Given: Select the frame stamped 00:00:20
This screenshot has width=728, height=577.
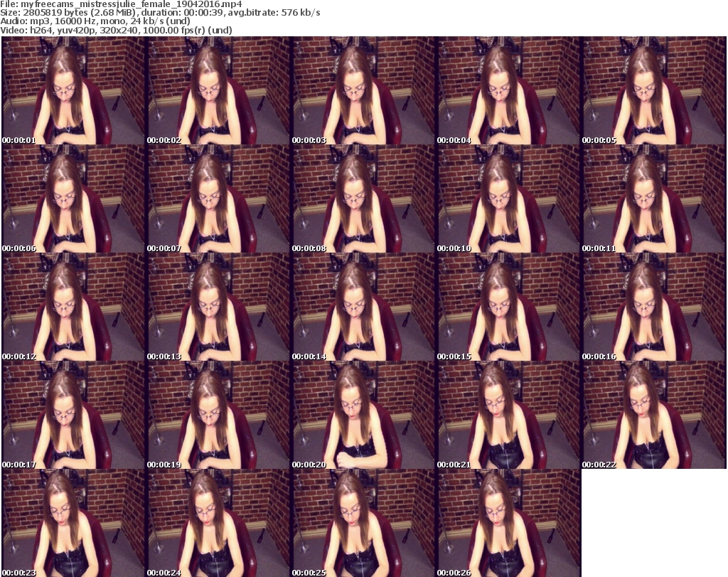Looking at the screenshot, I should click(x=363, y=415).
